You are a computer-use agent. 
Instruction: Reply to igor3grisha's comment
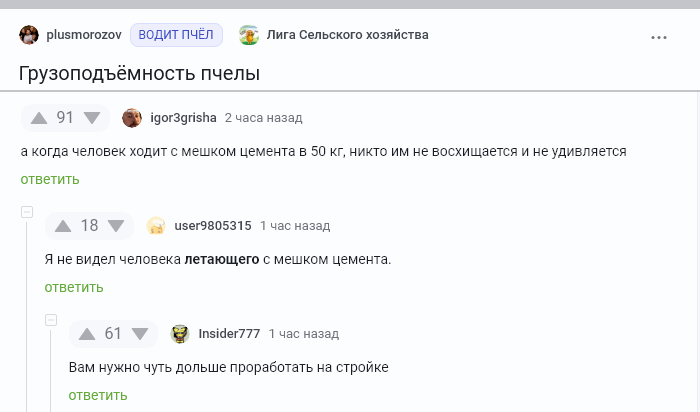pos(50,179)
